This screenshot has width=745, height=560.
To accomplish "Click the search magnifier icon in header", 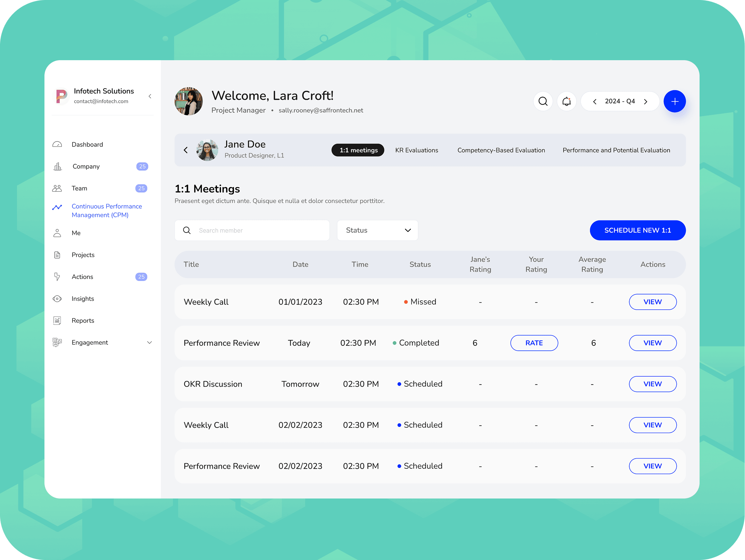I will point(543,101).
